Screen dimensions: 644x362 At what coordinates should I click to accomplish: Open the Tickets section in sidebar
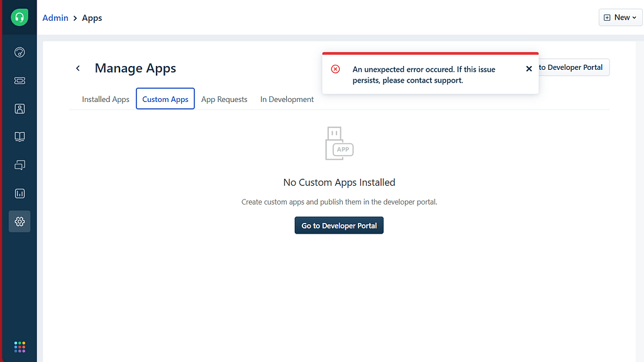(x=19, y=81)
